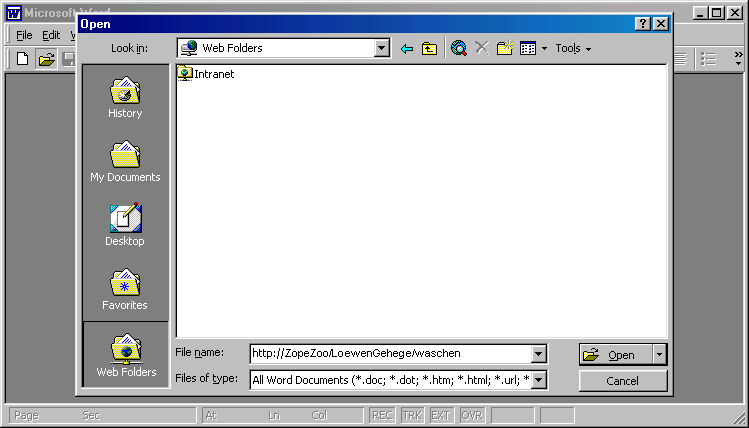Click Open folder icon in Word toolbar
Viewport: 749px width, 428px height.
pyautogui.click(x=46, y=59)
